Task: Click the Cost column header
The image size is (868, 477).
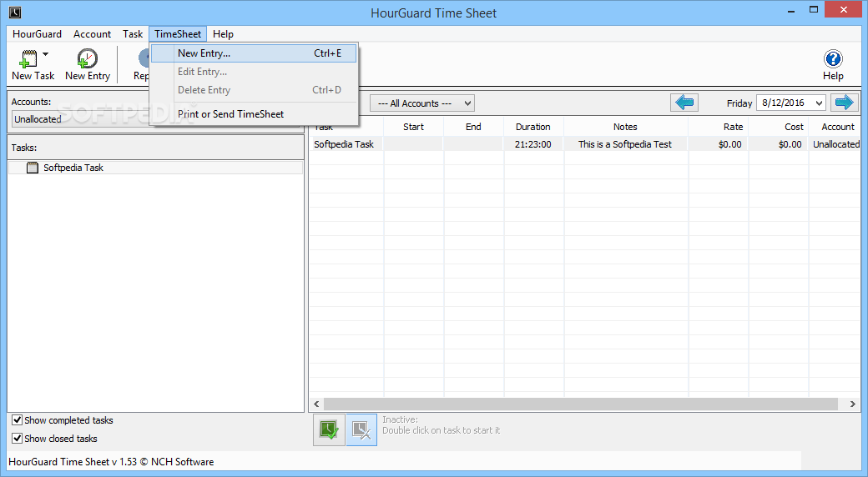Action: point(779,127)
